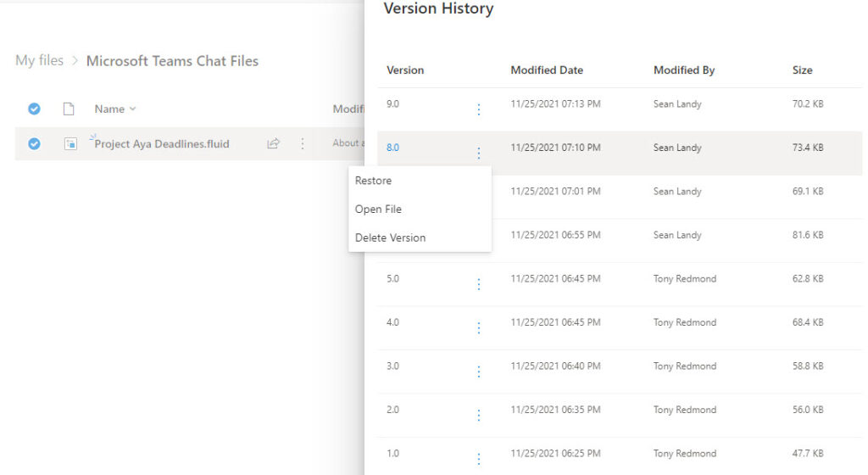Click the Version History panel title
868x475 pixels.
point(438,8)
